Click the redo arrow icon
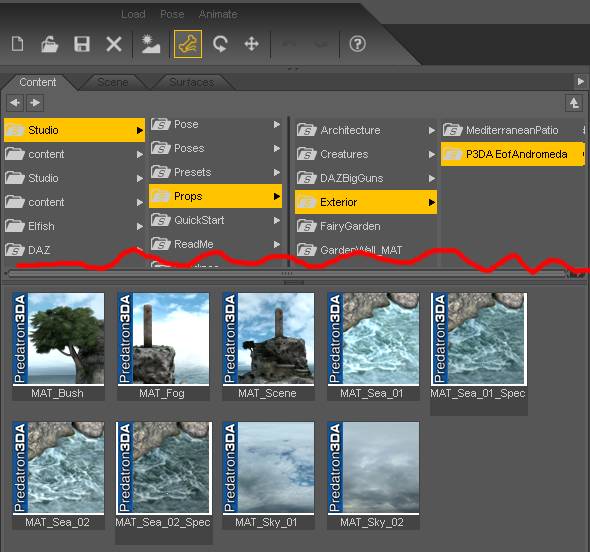Image resolution: width=590 pixels, height=552 pixels. tap(321, 44)
